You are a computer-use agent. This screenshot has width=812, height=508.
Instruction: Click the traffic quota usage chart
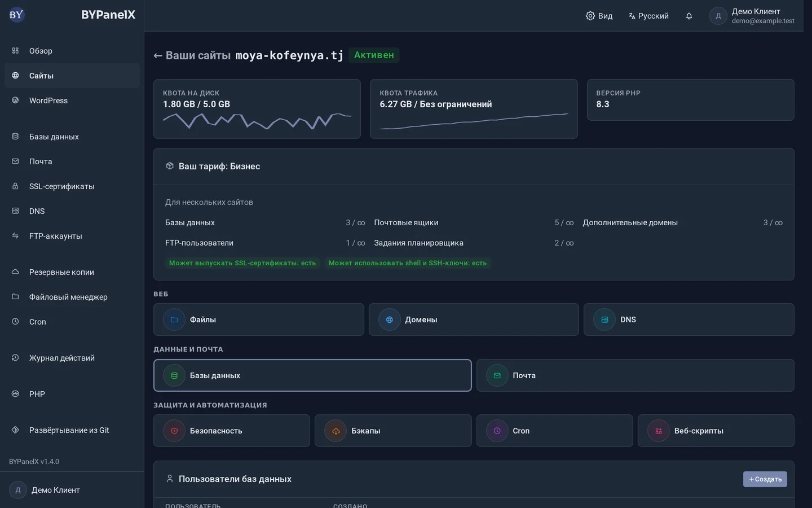474,121
